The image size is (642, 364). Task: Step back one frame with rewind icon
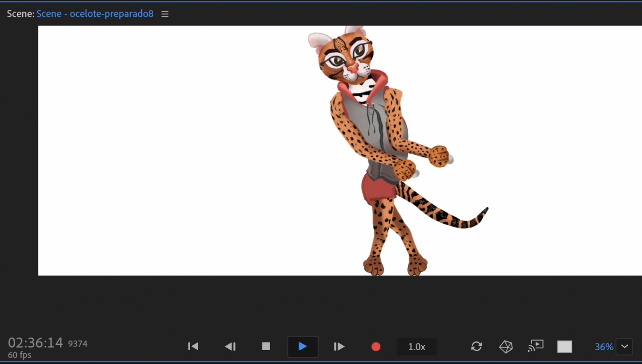click(230, 346)
